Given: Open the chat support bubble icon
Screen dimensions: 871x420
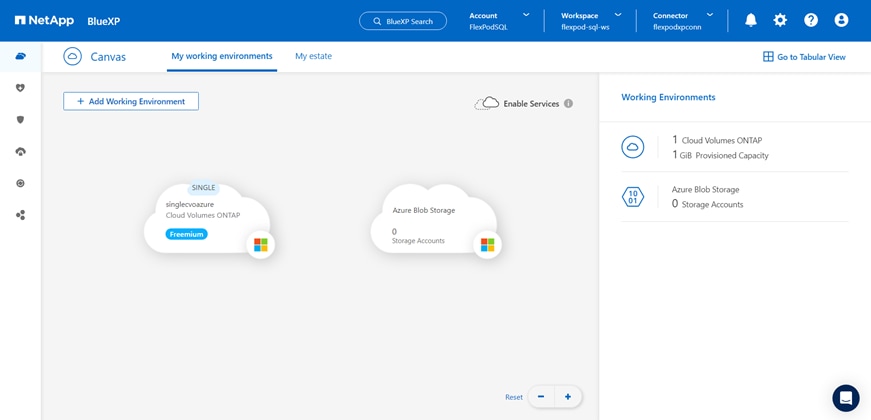Looking at the screenshot, I should (845, 398).
